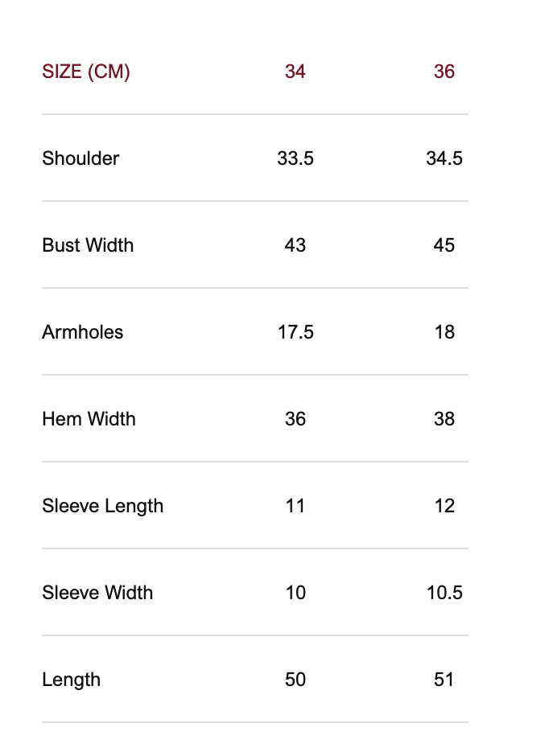Select Length value 51 for size 36
This screenshot has width=549, height=756.
tap(444, 680)
